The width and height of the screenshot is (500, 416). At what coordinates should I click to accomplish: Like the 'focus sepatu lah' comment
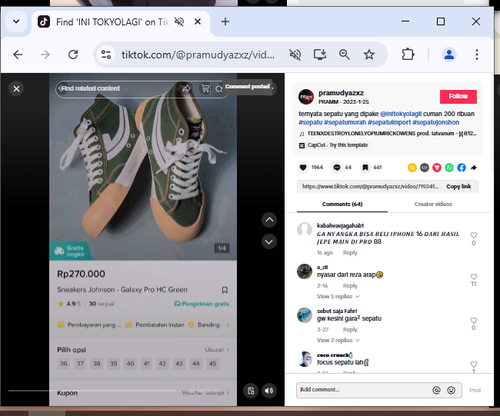click(x=473, y=364)
